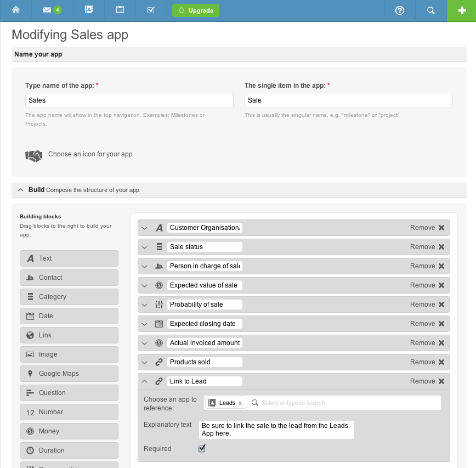Remove Expected closing date field
476x468 pixels.
[x=427, y=324]
